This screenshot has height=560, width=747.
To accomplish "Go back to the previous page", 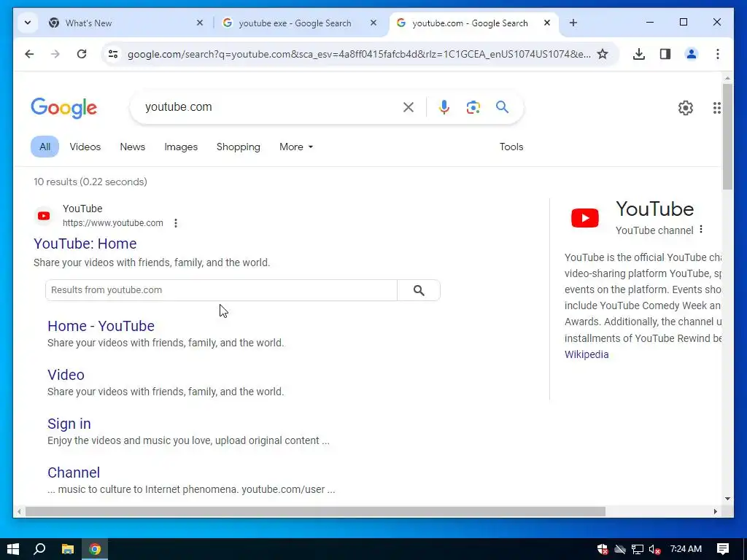I will click(29, 54).
